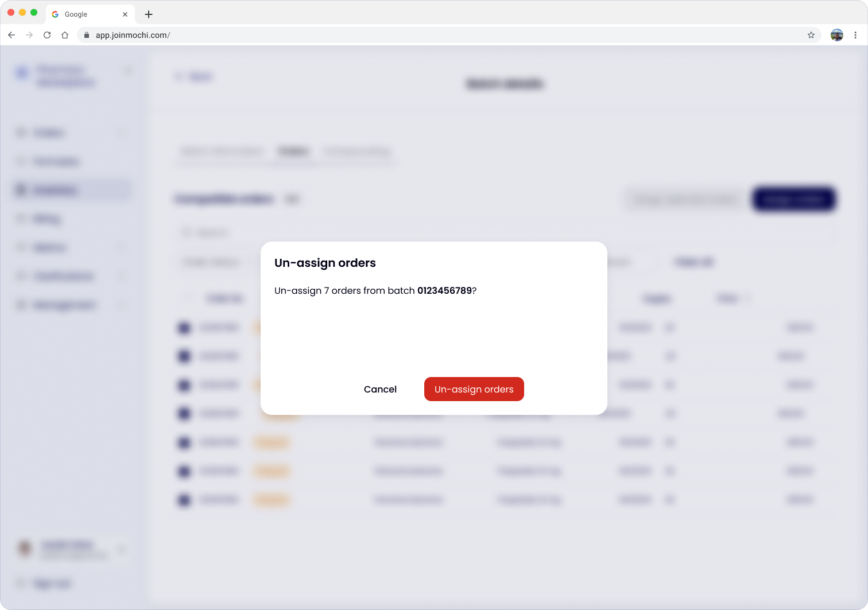Click the batch number 0123456789 text
The height and width of the screenshot is (610, 868).
(x=444, y=290)
